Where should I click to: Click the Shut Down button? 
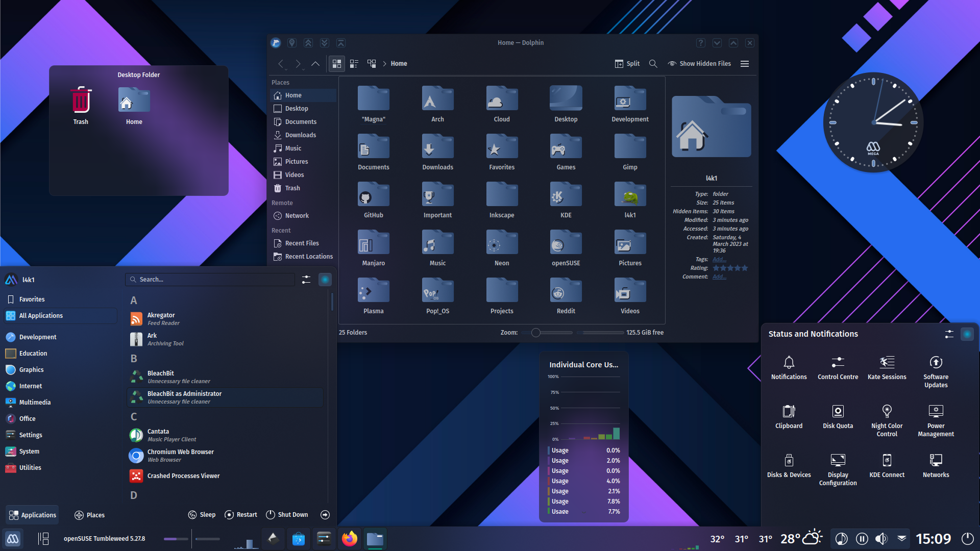(287, 515)
